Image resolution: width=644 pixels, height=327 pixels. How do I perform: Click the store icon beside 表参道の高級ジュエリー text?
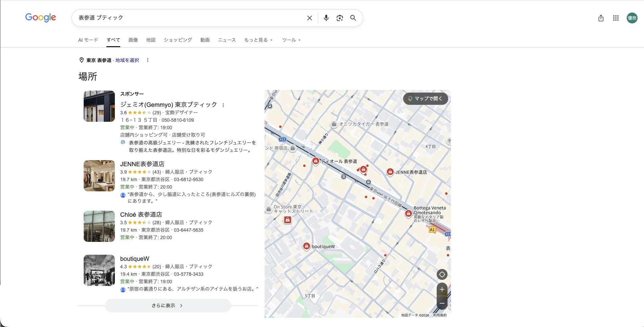(x=123, y=142)
